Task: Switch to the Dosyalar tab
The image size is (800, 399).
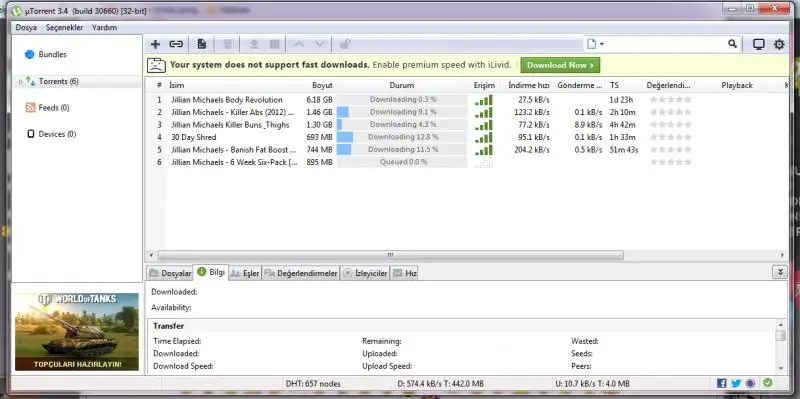Action: 170,273
